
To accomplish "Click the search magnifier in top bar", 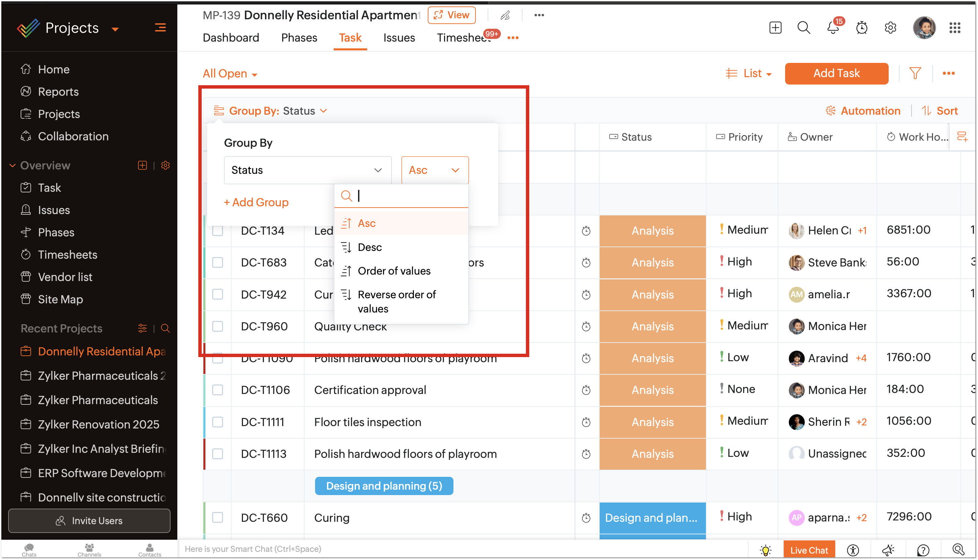I will pos(803,28).
